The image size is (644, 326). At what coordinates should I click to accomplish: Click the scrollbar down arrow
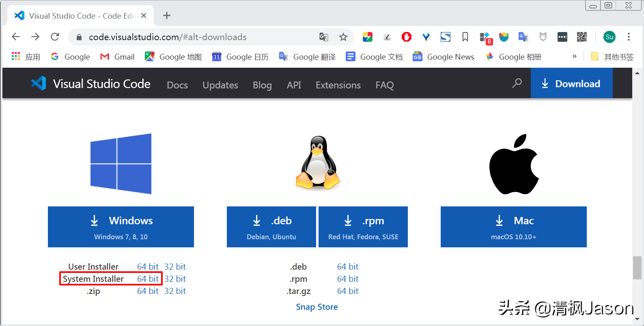(x=637, y=319)
